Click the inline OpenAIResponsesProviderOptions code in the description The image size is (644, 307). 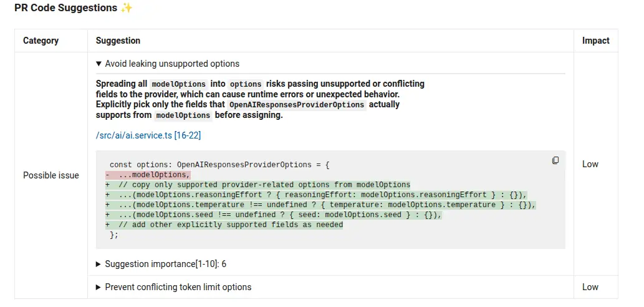pos(296,105)
